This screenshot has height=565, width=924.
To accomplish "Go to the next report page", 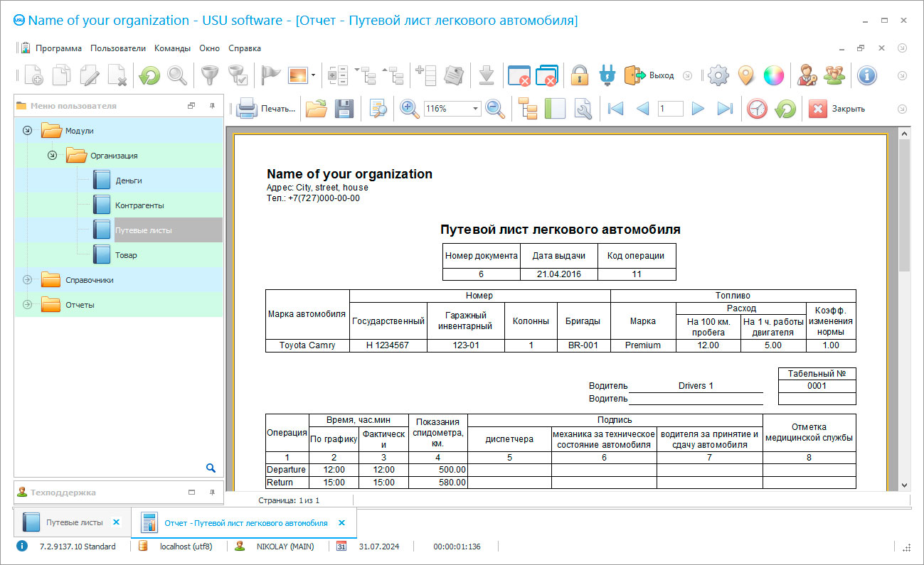I will (x=698, y=109).
